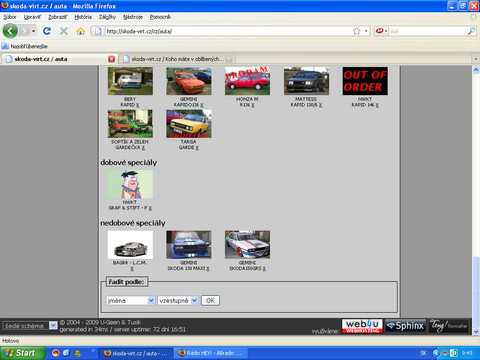This screenshot has width=480, height=360.
Task: Click the stop loading X icon
Action: click(x=64, y=31)
